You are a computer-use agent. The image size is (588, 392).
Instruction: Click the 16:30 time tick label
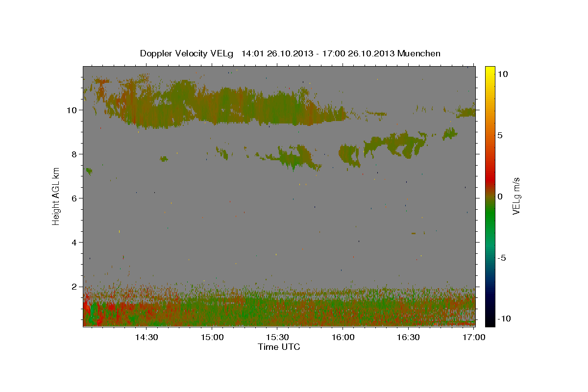408,337
